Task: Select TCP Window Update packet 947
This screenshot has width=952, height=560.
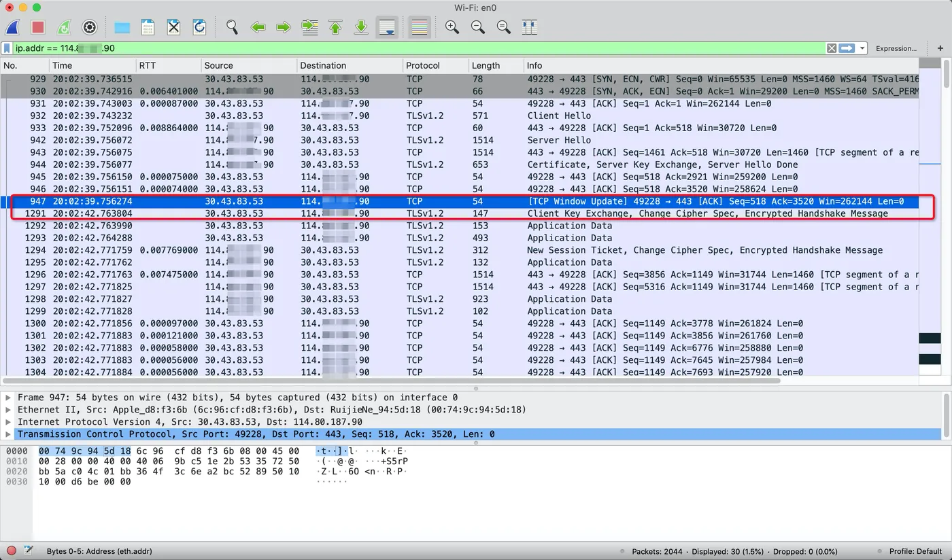Action: [460, 201]
